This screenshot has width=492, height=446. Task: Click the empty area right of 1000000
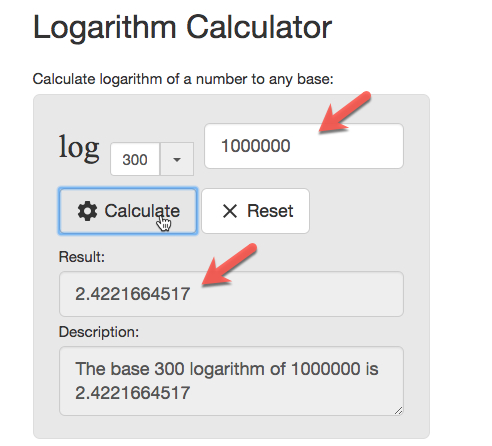tap(347, 146)
